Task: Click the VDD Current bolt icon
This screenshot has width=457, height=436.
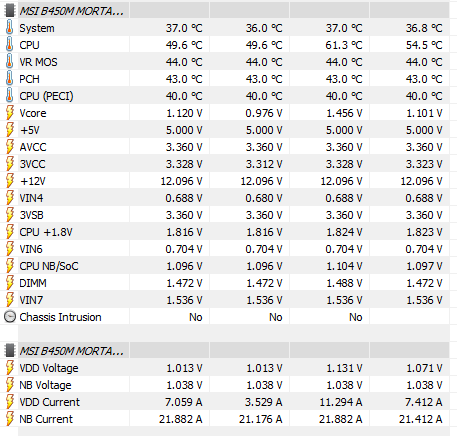Action: pyautogui.click(x=10, y=402)
